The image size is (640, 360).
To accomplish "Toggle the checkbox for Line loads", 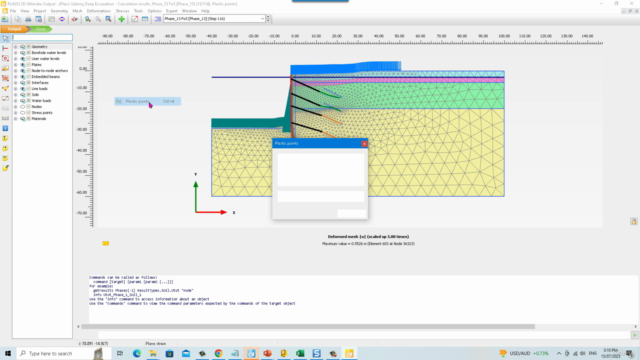I will (29, 89).
